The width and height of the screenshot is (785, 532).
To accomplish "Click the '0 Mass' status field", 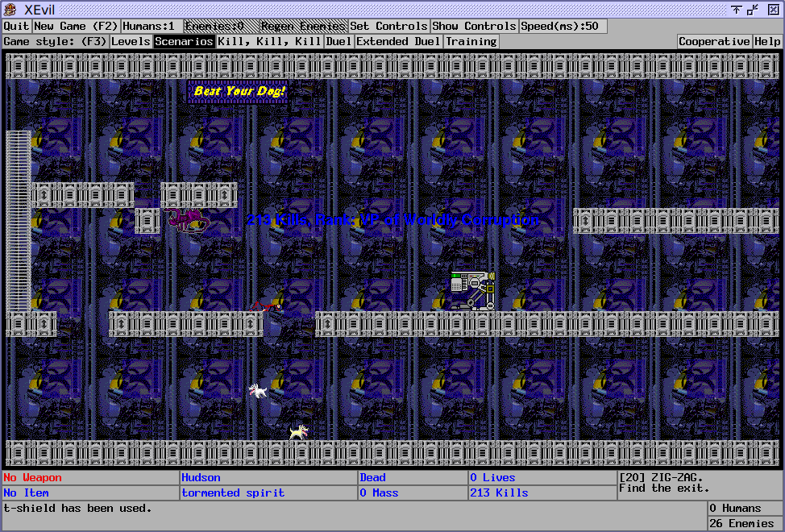I will pos(379,493).
